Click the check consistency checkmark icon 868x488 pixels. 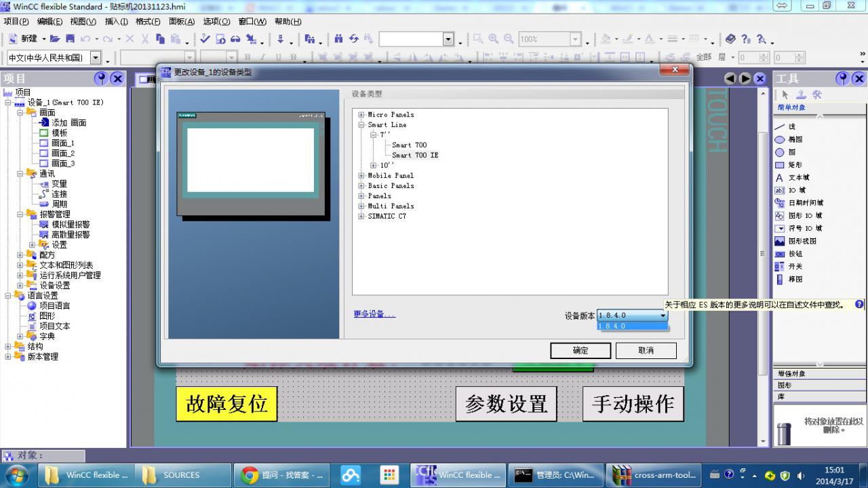[x=205, y=39]
